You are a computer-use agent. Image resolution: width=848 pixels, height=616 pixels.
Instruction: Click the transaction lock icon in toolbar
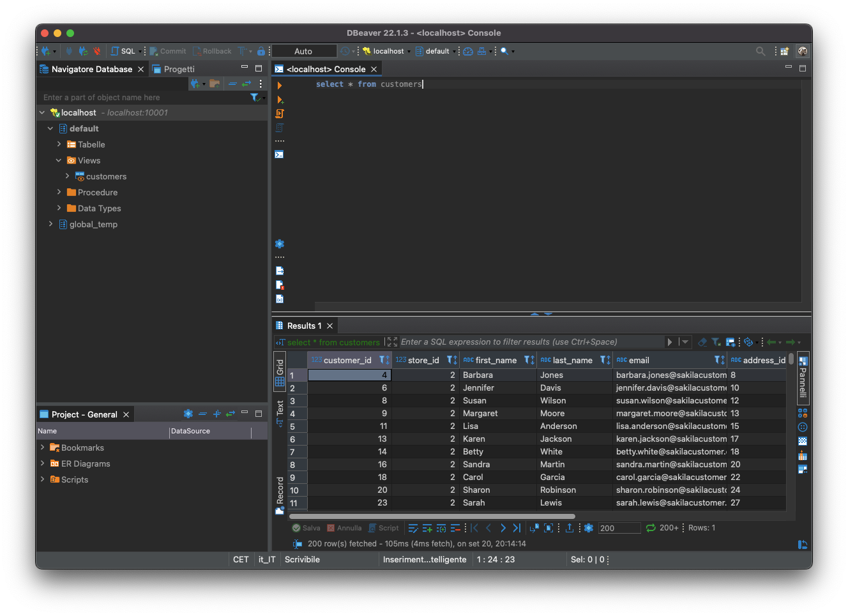pos(261,51)
